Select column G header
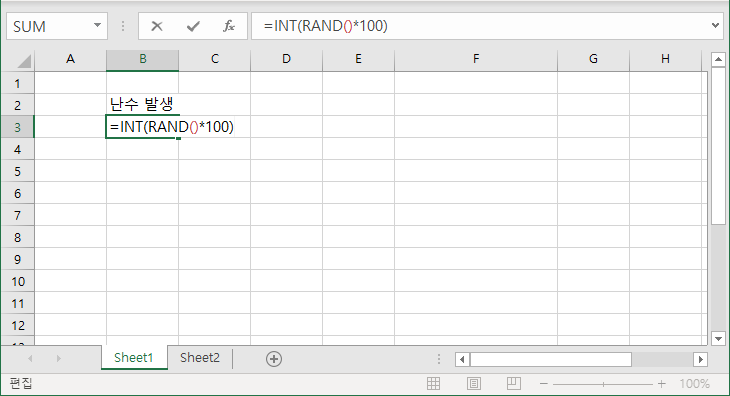Viewport: 730px width, 396px height. 593,59
